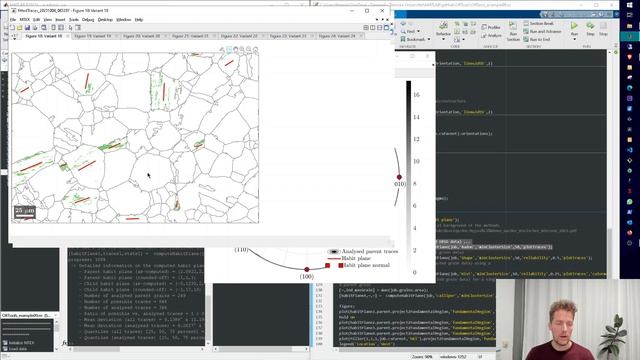Select the top/bottom split layout icon
Screen dimensions: 640x360
(380, 28)
